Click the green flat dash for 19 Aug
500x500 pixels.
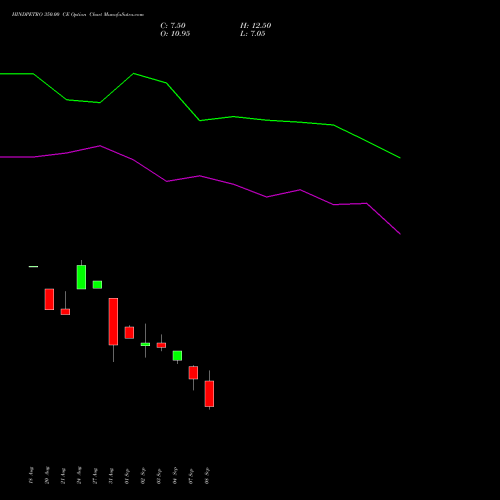tap(33, 267)
